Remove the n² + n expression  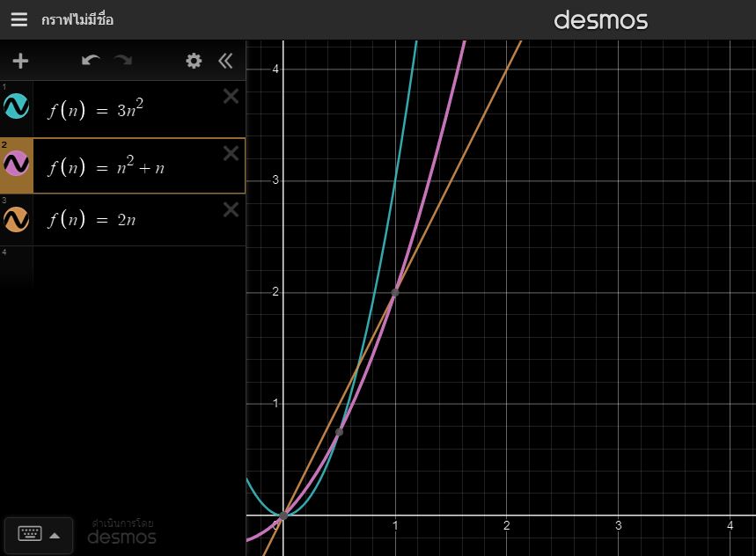(231, 154)
